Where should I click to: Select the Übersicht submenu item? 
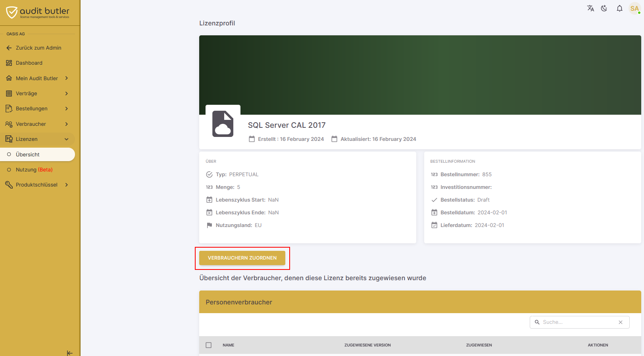pos(38,154)
